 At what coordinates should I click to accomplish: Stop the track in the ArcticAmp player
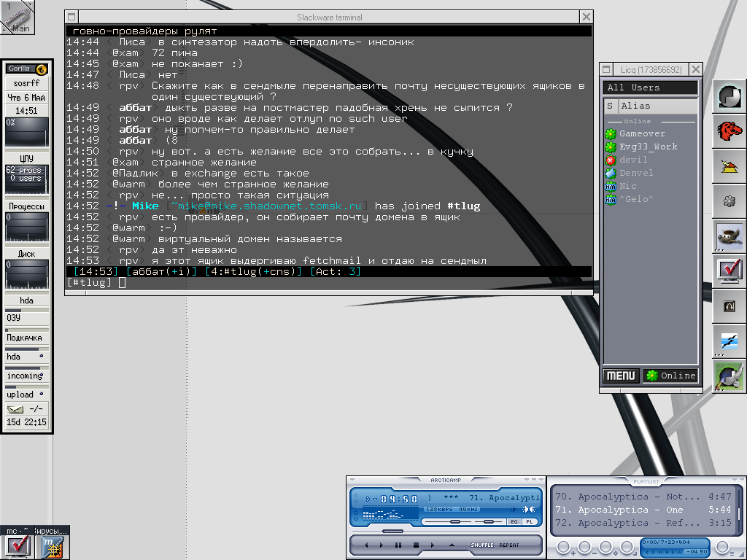[x=416, y=545]
